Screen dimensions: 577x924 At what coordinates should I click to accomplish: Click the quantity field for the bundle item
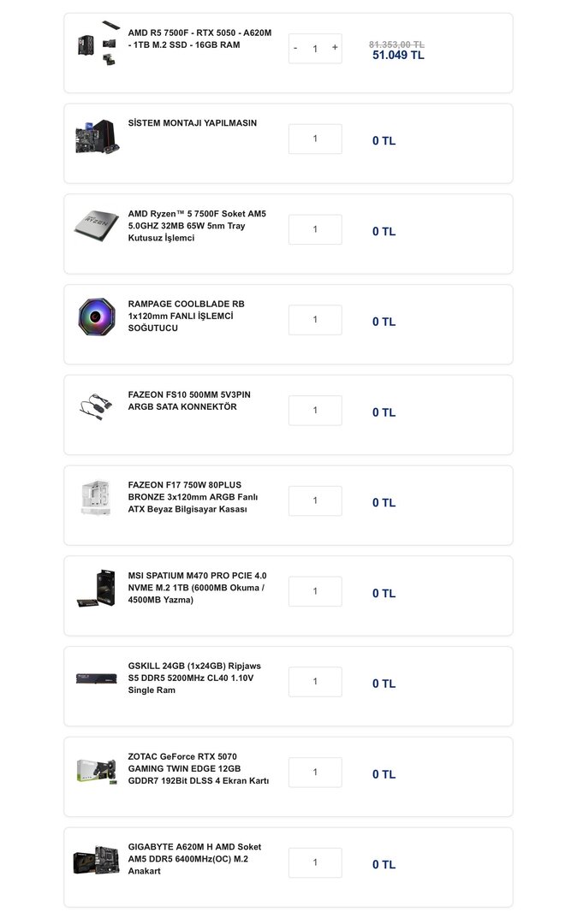tap(315, 49)
